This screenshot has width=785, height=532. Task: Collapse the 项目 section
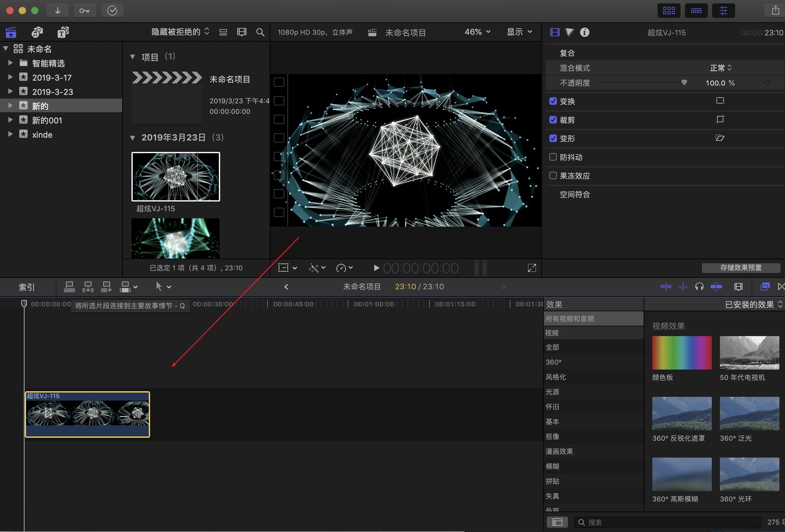tap(132, 57)
